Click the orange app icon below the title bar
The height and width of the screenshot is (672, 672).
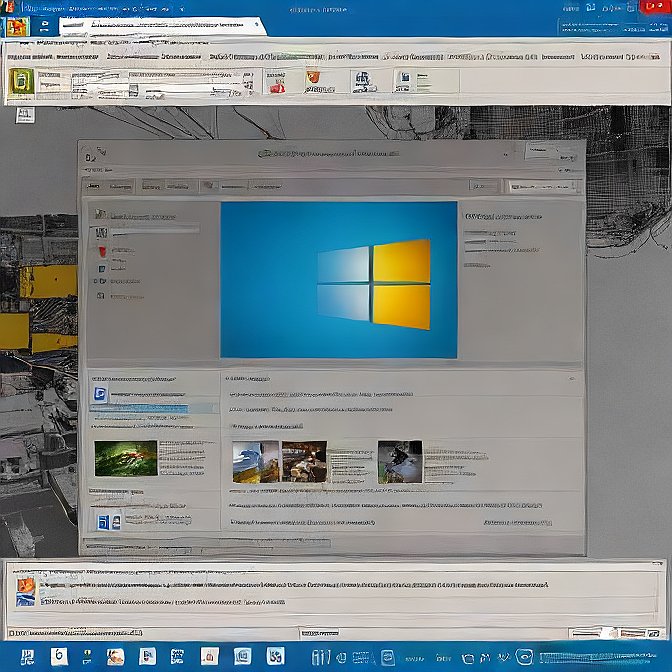pos(18,27)
